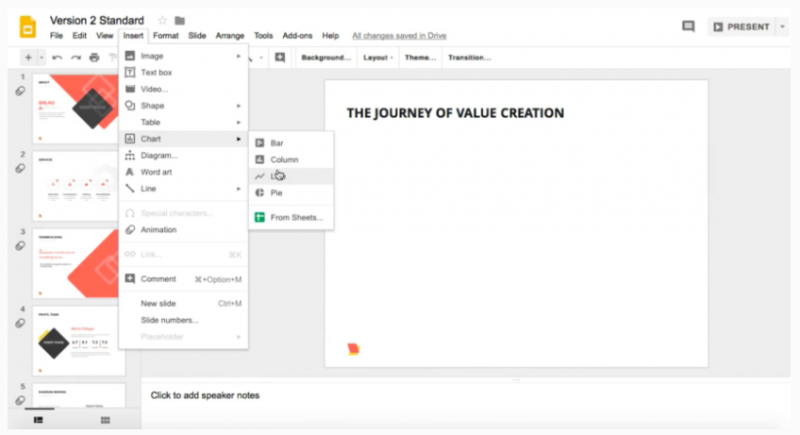Click the PRESENT button
800x435 pixels.
[740, 27]
